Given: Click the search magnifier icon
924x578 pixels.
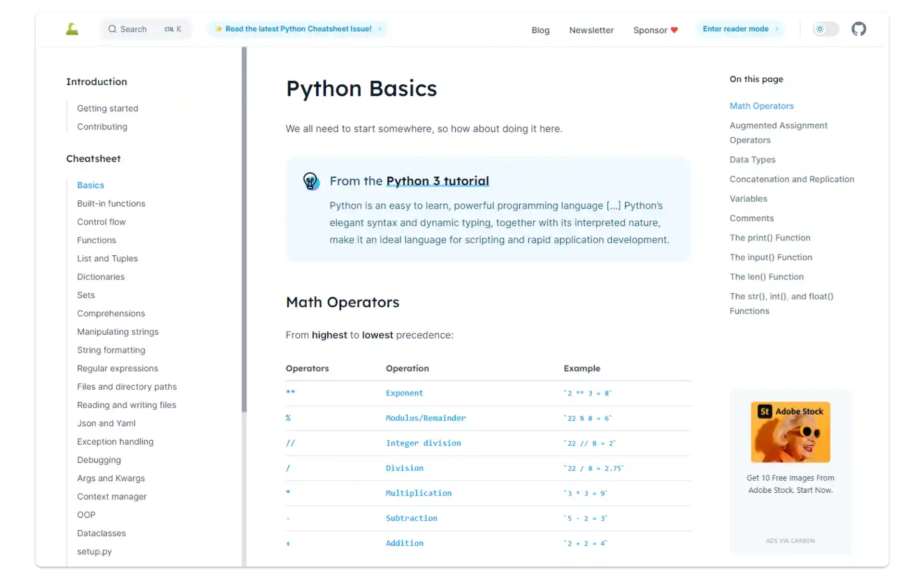Looking at the screenshot, I should (112, 29).
